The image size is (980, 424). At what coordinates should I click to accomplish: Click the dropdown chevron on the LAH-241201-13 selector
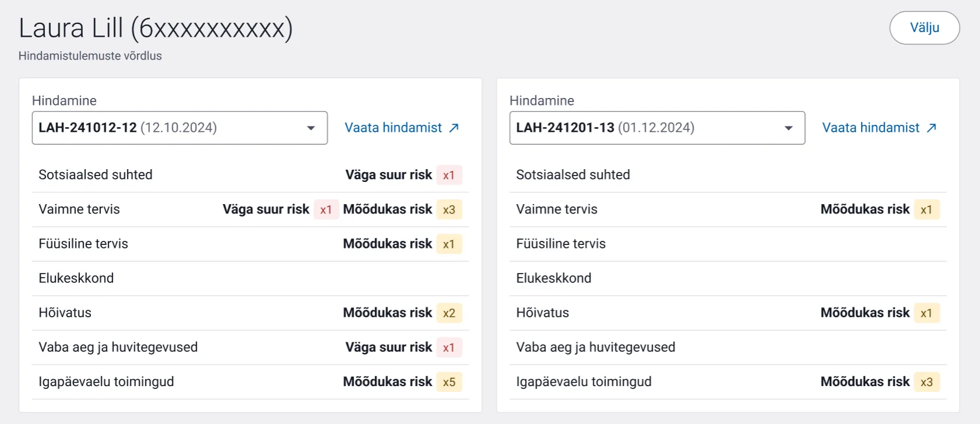(788, 128)
